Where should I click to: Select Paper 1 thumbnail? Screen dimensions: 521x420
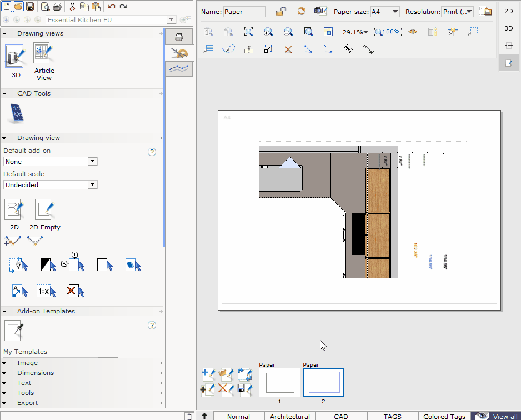coord(279,382)
